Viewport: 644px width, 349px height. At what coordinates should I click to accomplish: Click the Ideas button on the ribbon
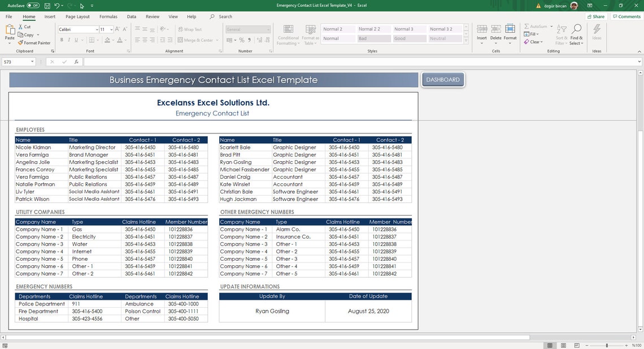[x=596, y=32]
